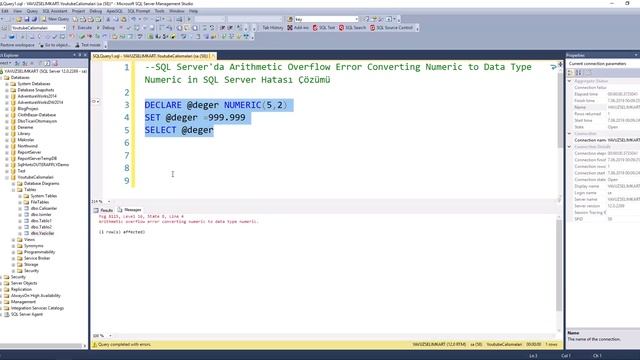640x360 pixels.
Task: Click the Add-ins toolbar button
Action: (x=298, y=28)
